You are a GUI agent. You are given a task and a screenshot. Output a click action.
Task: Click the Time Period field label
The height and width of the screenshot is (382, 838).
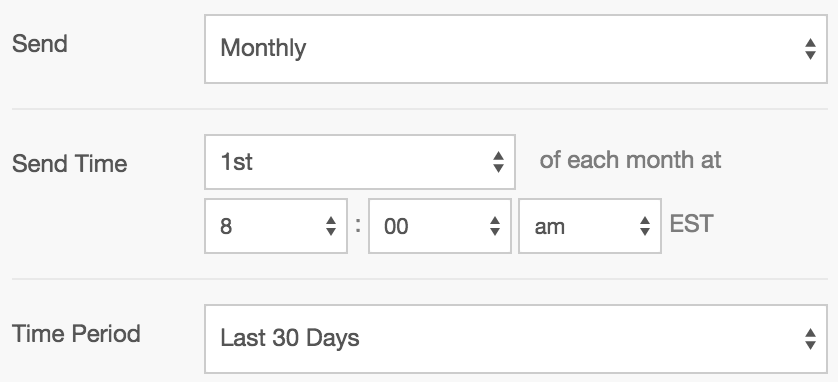point(76,334)
